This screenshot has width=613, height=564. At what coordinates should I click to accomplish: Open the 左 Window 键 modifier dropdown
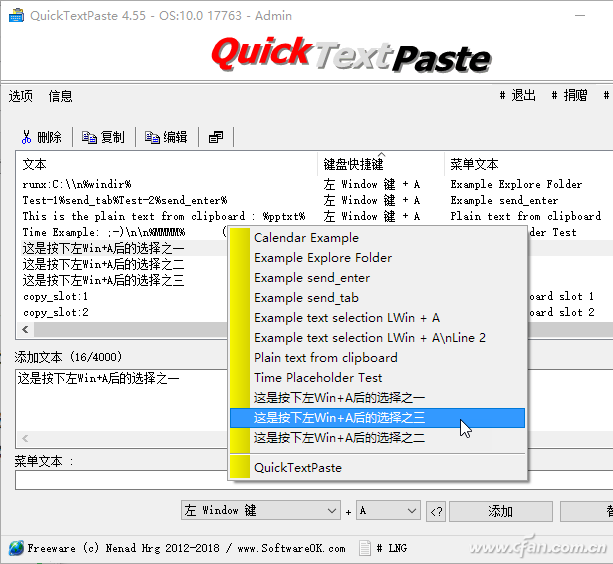click(x=261, y=510)
